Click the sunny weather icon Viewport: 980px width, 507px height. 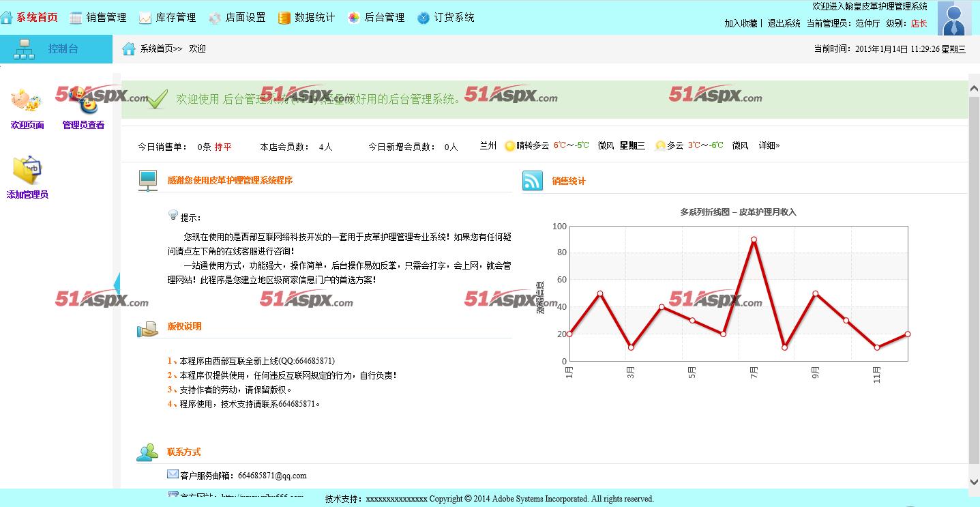coord(509,146)
